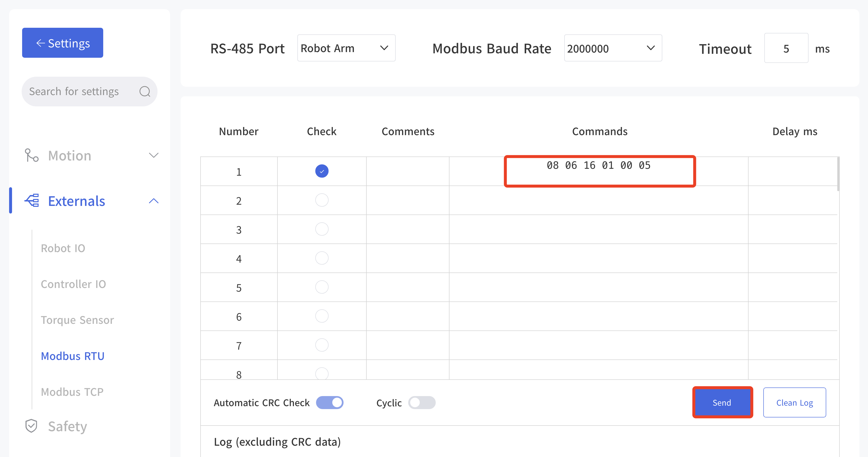
Task: Click the row 4 Delay ms cell
Action: (793, 258)
